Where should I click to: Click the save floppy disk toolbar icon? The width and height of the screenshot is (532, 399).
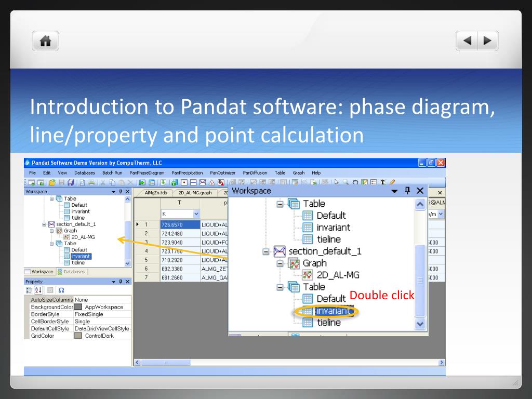(61, 182)
